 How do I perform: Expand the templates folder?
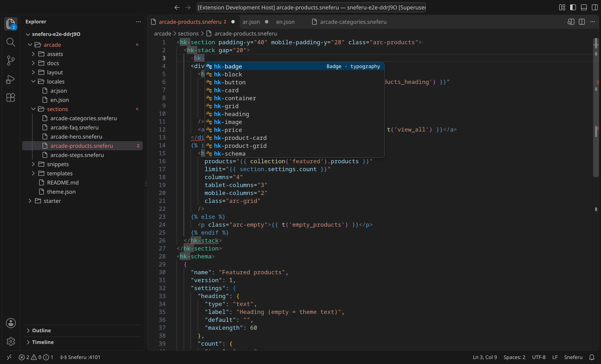pos(33,173)
